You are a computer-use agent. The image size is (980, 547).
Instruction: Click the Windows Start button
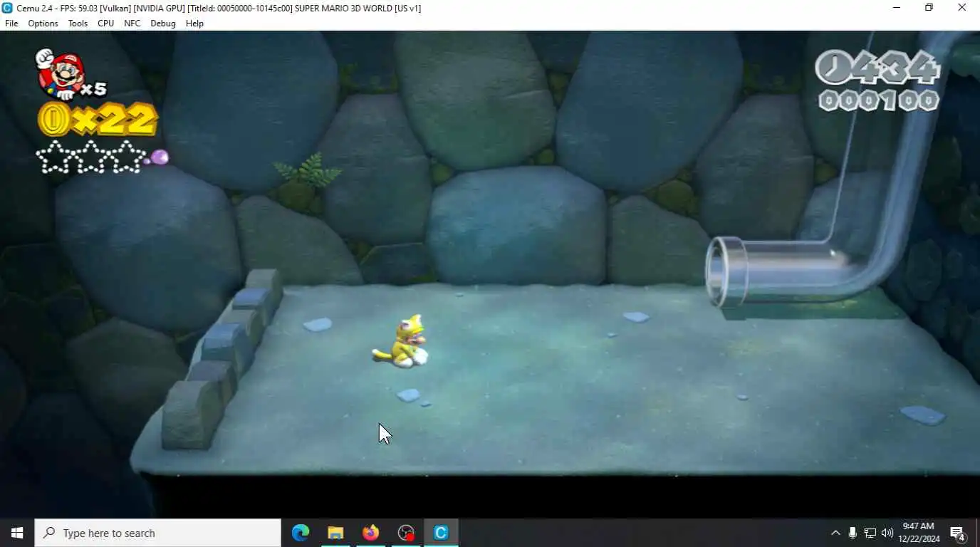click(x=17, y=533)
